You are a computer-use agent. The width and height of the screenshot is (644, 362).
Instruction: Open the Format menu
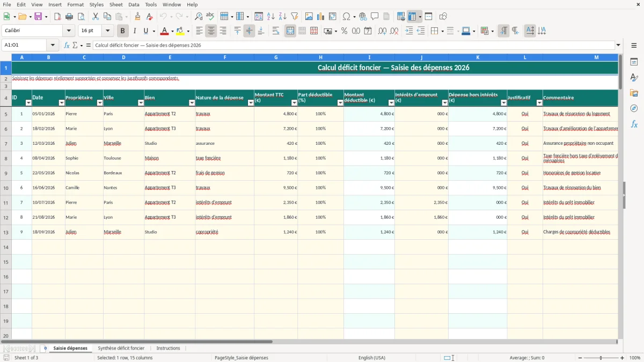coord(75,4)
